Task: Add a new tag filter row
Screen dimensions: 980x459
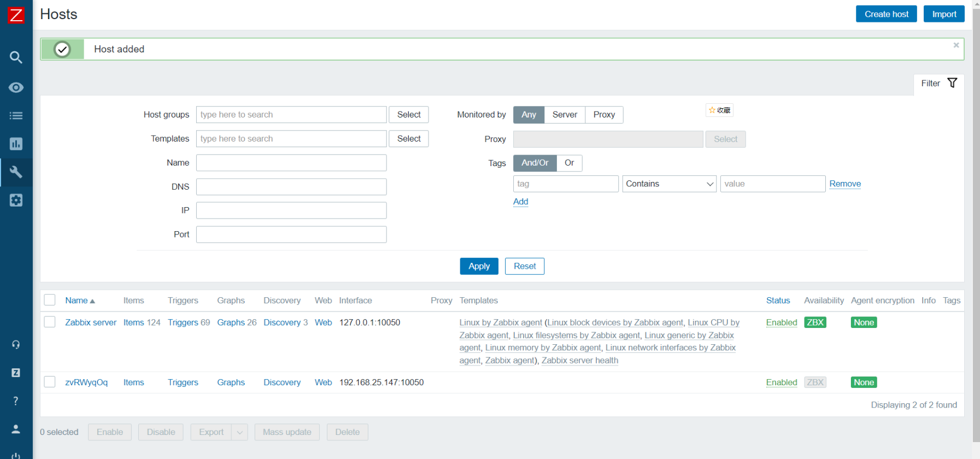Action: 520,202
